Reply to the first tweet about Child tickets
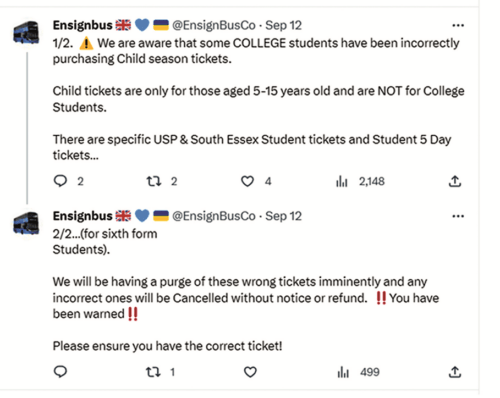Screen dimensions: 500x398 click(60, 181)
